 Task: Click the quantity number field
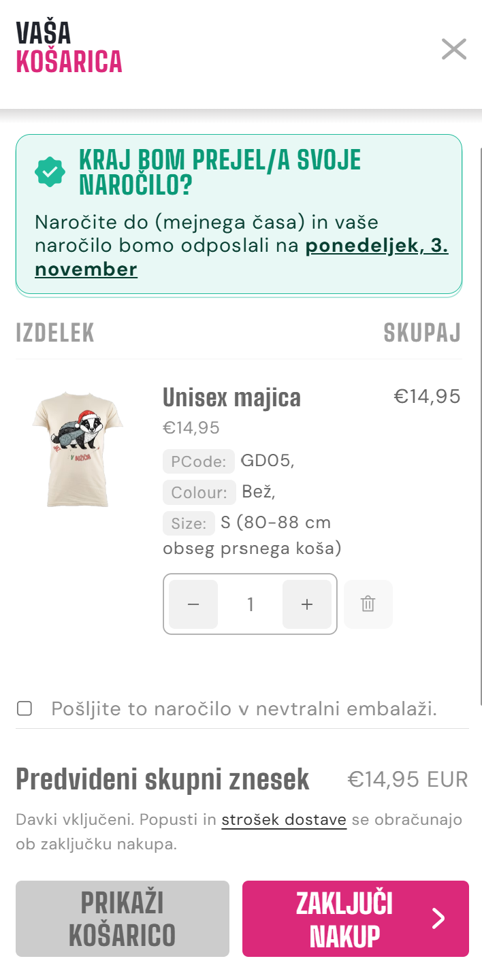pyautogui.click(x=251, y=604)
